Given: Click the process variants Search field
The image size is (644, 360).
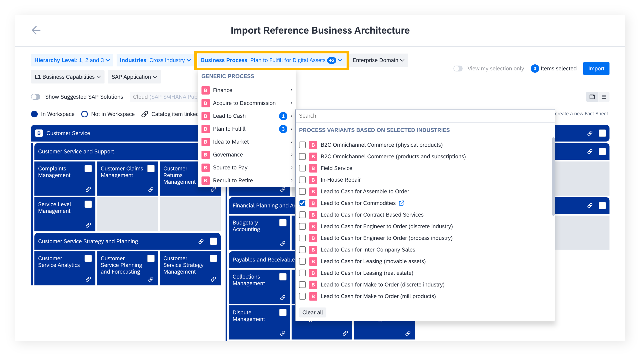Looking at the screenshot, I should coord(425,116).
